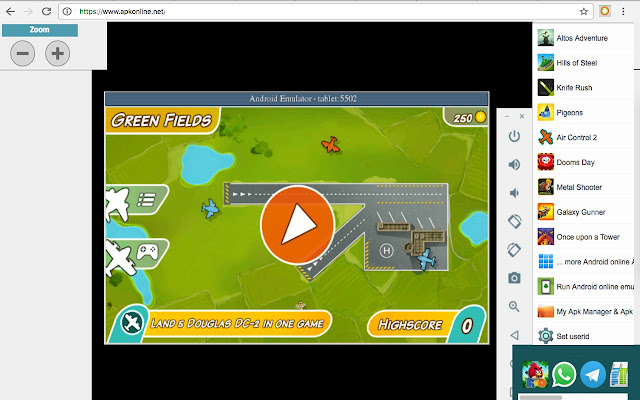Viewport: 640px width, 400px height.
Task: Click the emulator back triangle button
Action: (x=514, y=335)
